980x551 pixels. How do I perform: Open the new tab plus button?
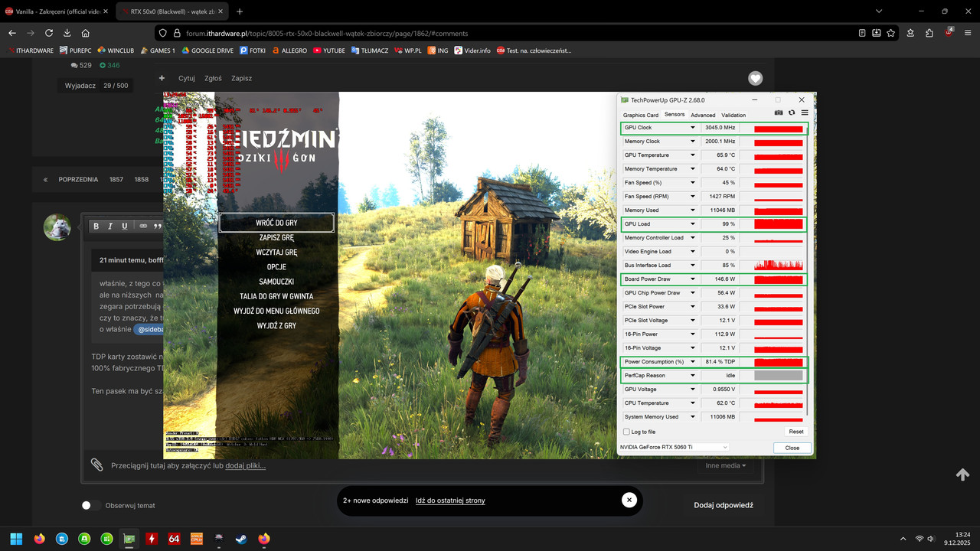click(240, 11)
